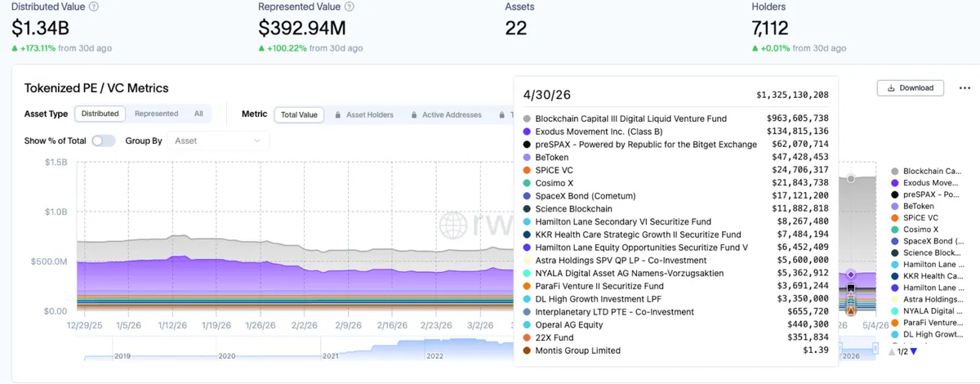Screen dimensions: 980x384
Task: Toggle DL High Growt... series in chart legend
Action: click(x=925, y=334)
